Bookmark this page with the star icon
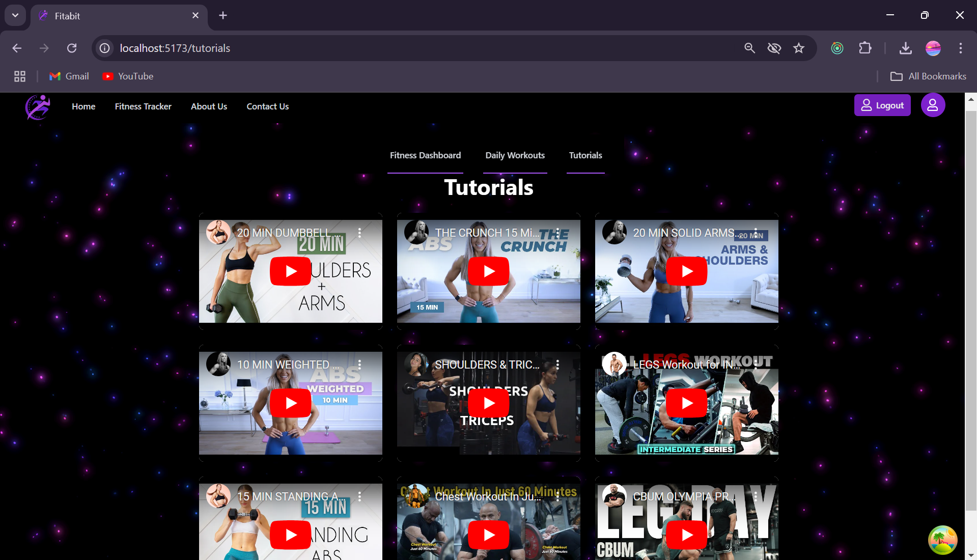 point(799,48)
